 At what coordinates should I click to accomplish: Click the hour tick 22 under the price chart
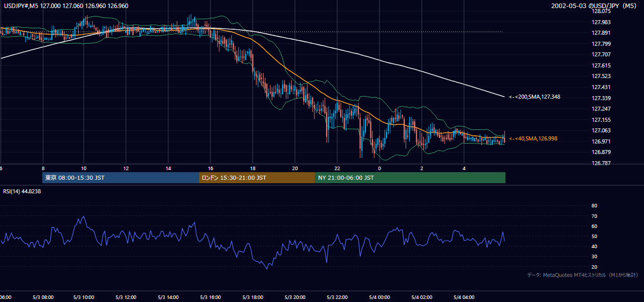pyautogui.click(x=337, y=169)
